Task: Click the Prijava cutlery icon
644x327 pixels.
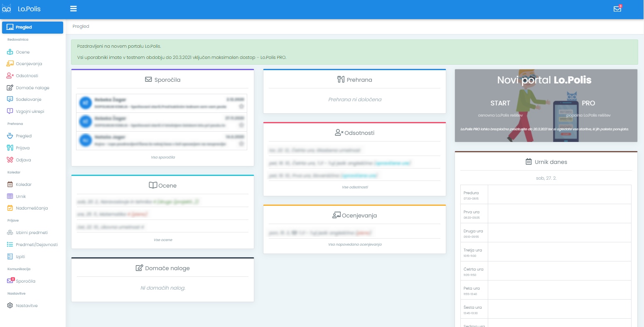Action: click(10, 148)
